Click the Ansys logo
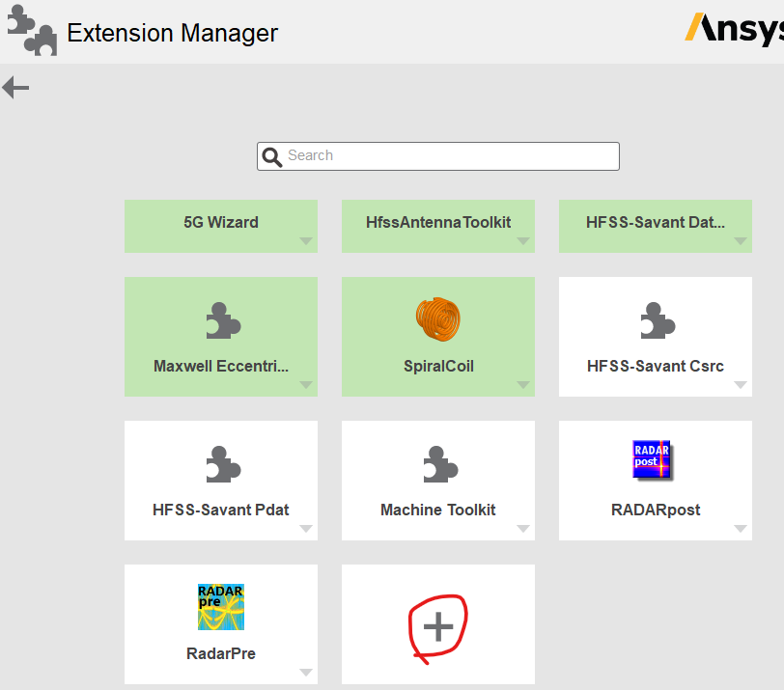This screenshot has height=690, width=784. coord(734,29)
